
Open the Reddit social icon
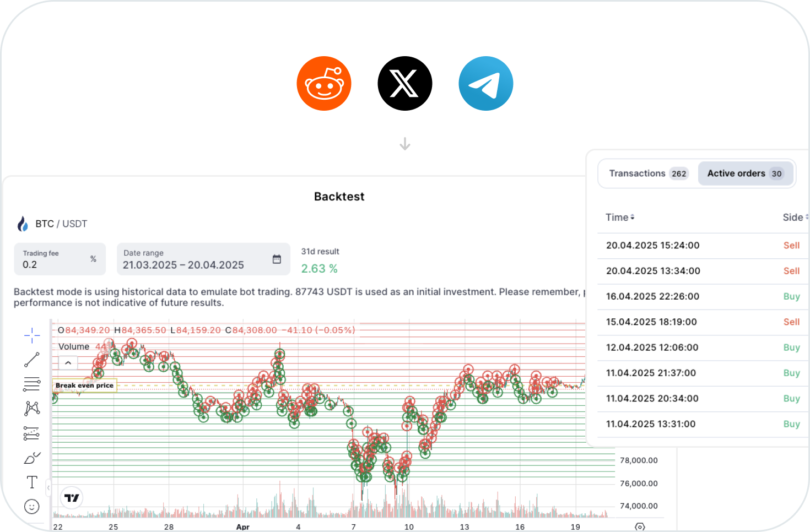[324, 84]
